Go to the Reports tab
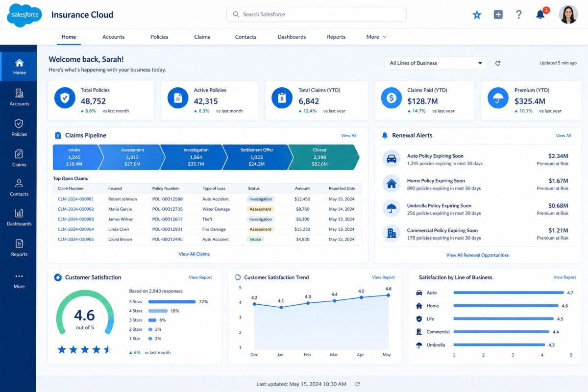The height and width of the screenshot is (392, 588). coord(336,37)
